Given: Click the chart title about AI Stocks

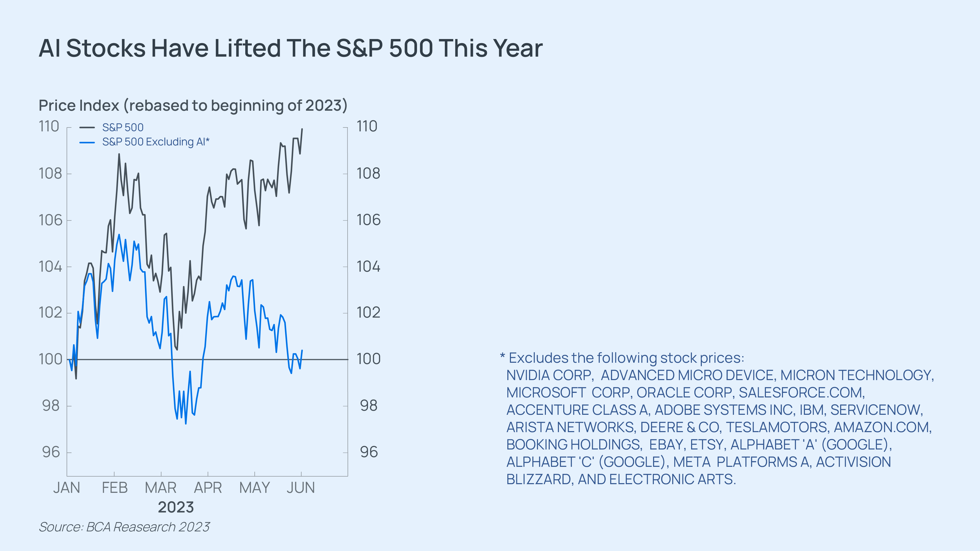Looking at the screenshot, I should coord(291,48).
